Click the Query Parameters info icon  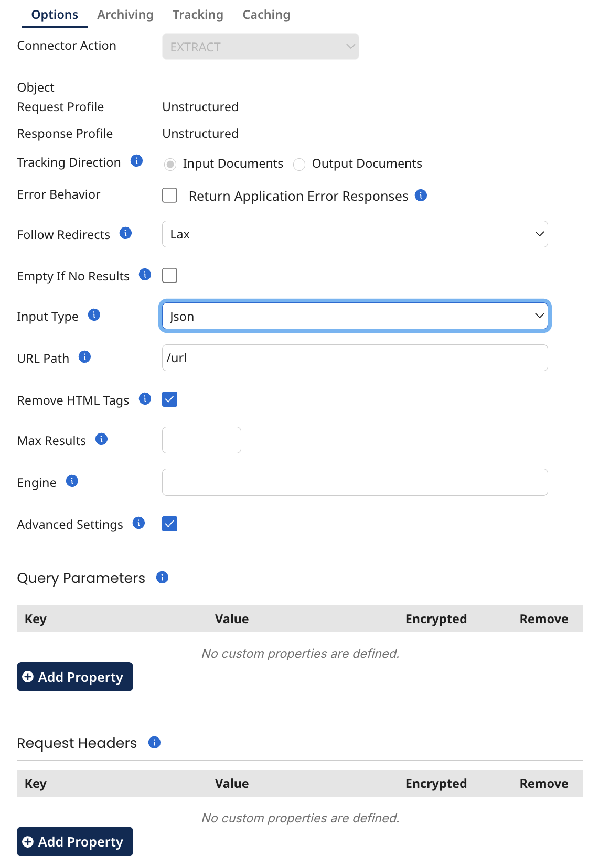pos(162,578)
